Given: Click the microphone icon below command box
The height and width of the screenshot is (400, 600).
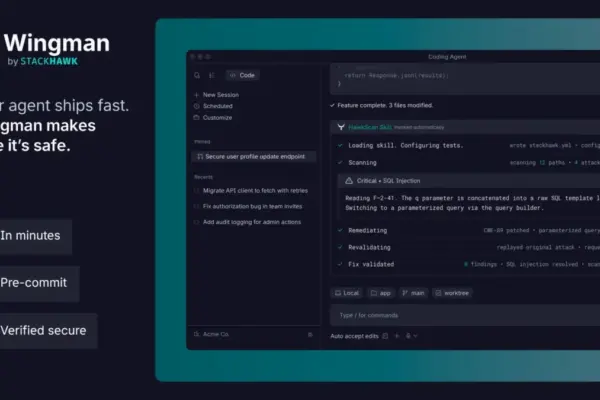Looking at the screenshot, I should click(x=408, y=336).
